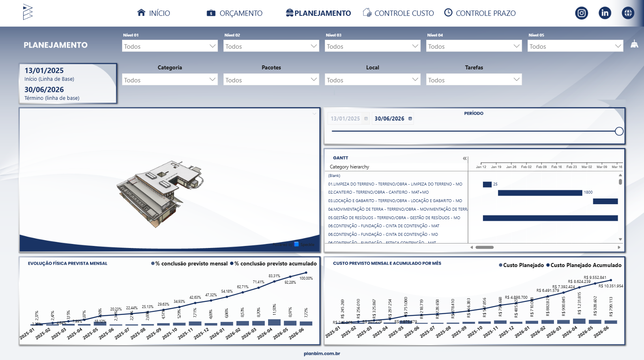The width and height of the screenshot is (644, 360).
Task: Open the Categoria filter dropdown
Action: click(170, 80)
